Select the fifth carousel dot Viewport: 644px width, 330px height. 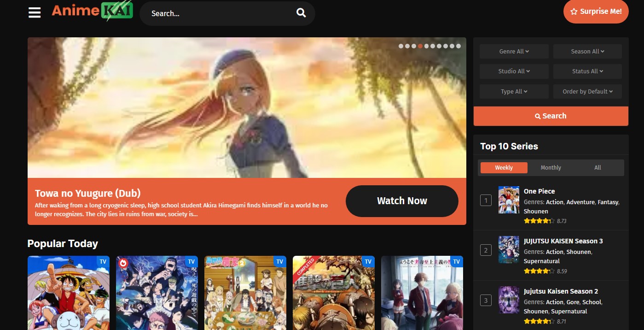point(427,46)
